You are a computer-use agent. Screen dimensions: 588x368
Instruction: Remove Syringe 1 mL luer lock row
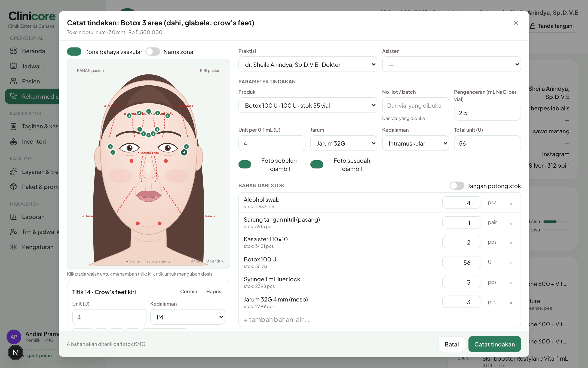[511, 283]
